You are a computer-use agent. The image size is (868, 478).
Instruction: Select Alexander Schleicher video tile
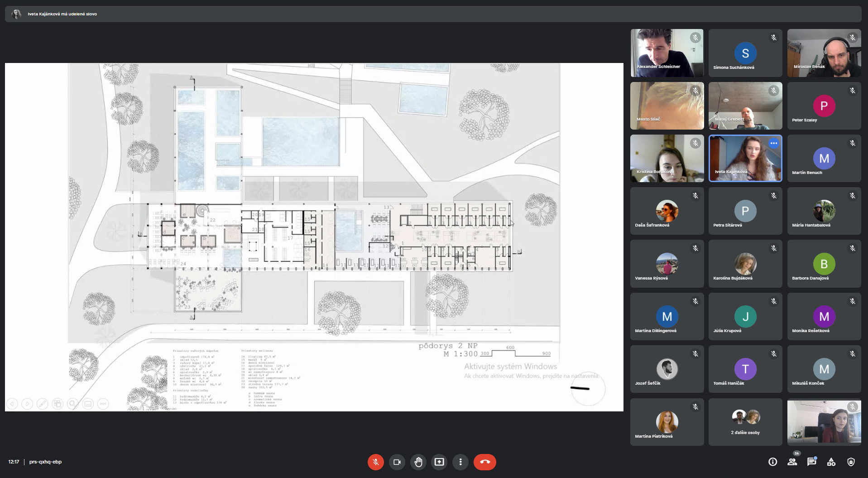pyautogui.click(x=667, y=53)
